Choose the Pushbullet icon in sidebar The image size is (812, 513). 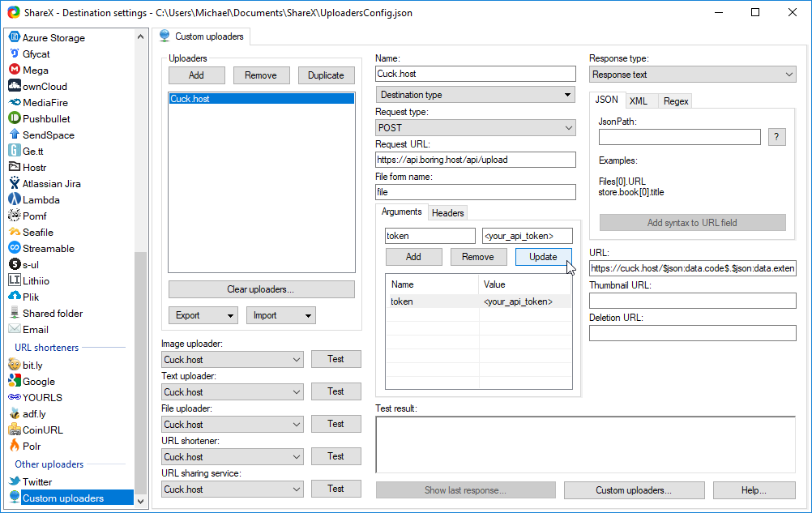tap(15, 118)
